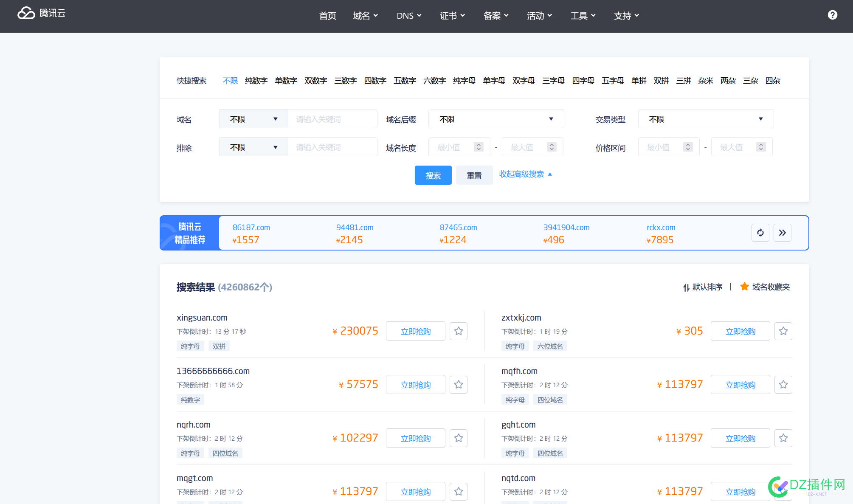Favorite xingsuan.com with the star
Viewport: 853px width, 504px height.
coord(459,331)
